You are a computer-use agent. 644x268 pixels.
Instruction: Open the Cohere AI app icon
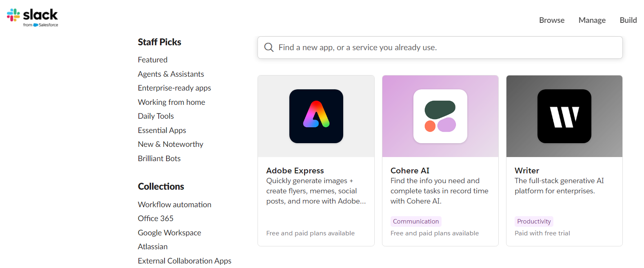pyautogui.click(x=440, y=116)
